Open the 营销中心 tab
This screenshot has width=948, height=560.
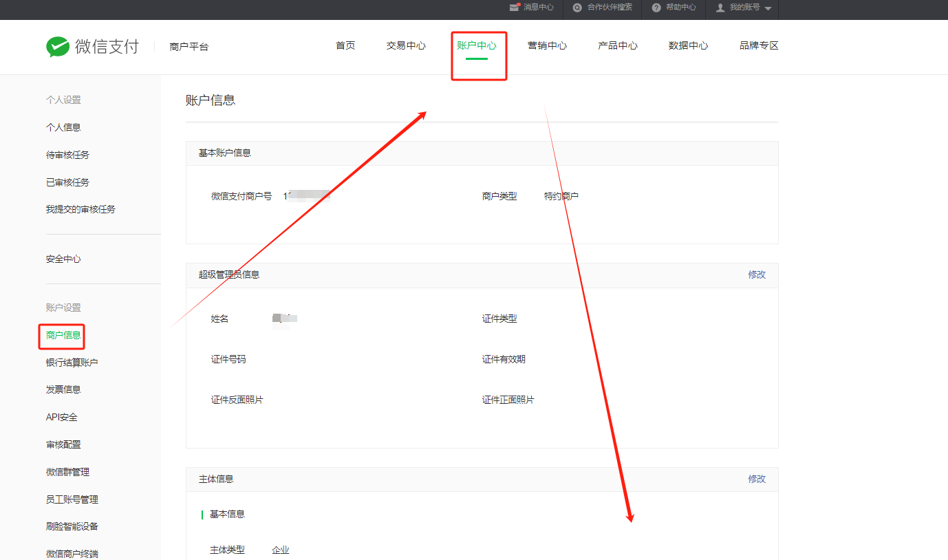point(548,46)
